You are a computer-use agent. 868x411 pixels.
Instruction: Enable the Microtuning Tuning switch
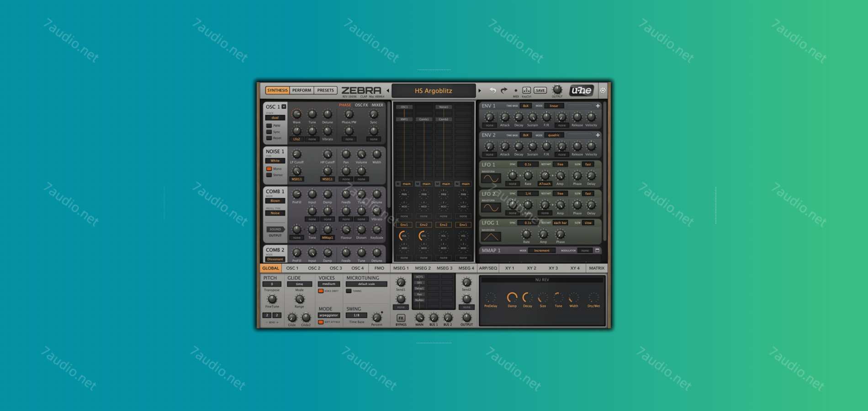pyautogui.click(x=349, y=291)
